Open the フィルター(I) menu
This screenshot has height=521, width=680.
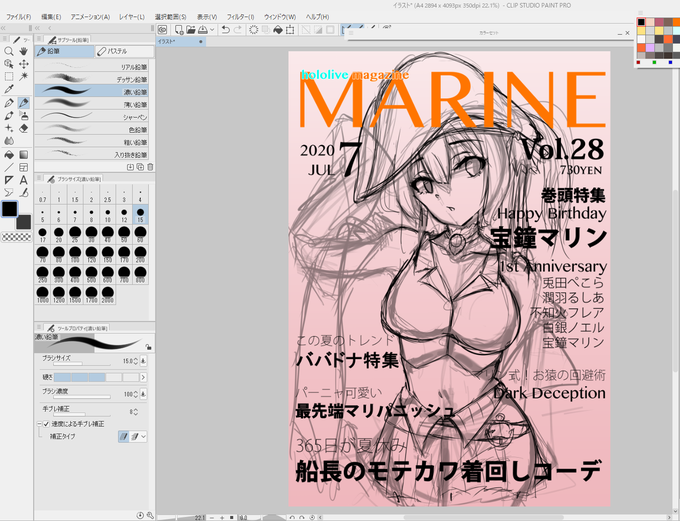point(240,17)
